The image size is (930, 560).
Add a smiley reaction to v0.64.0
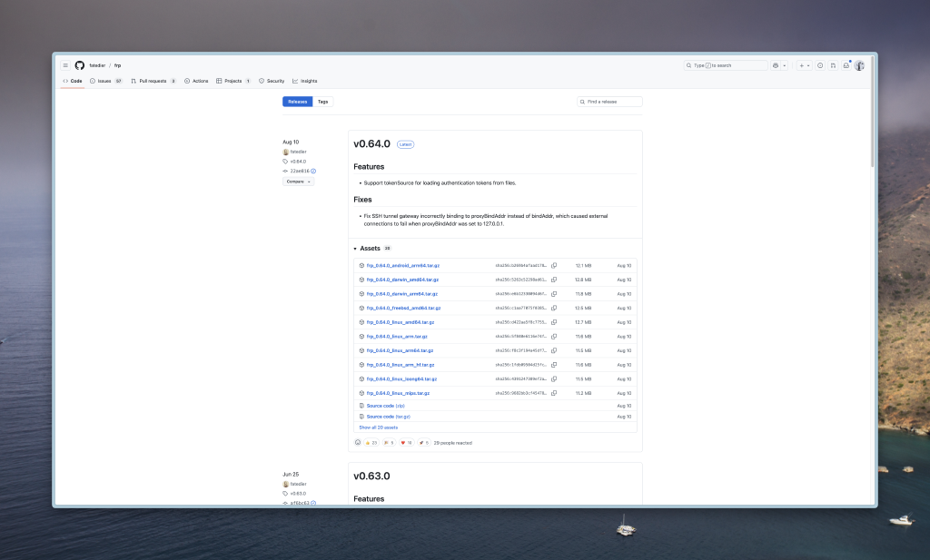click(x=358, y=443)
